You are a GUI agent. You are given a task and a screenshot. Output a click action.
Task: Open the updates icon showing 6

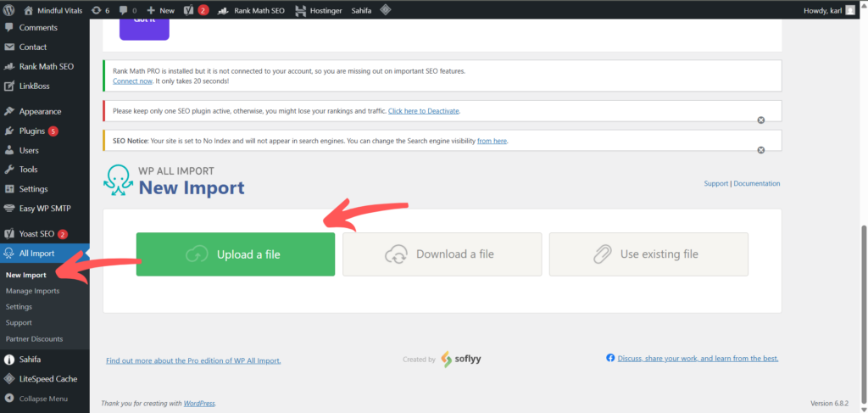pos(100,10)
